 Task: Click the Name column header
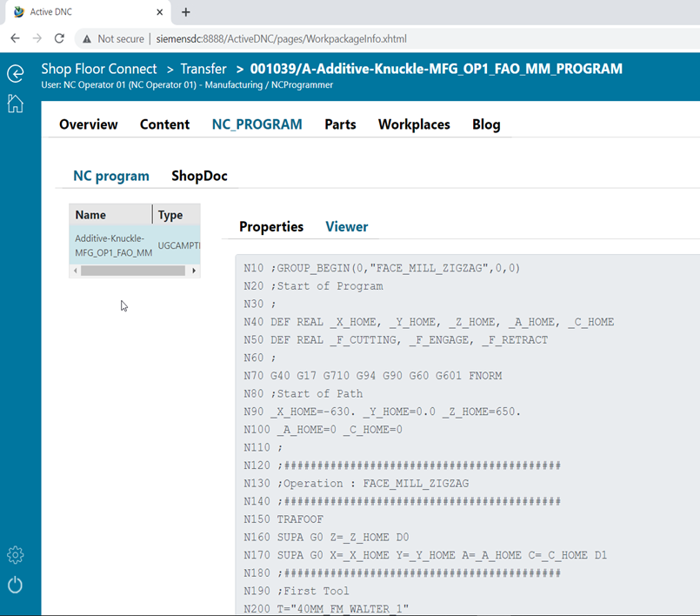coord(110,215)
